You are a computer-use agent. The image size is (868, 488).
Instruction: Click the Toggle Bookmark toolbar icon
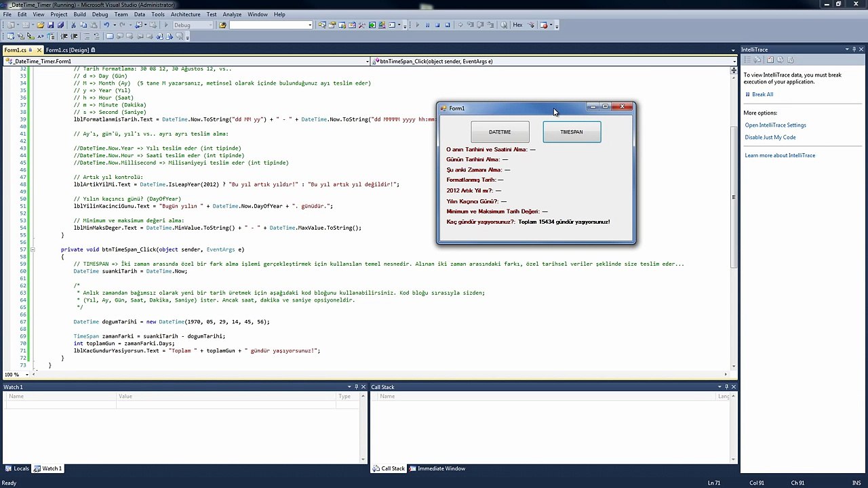click(x=109, y=36)
